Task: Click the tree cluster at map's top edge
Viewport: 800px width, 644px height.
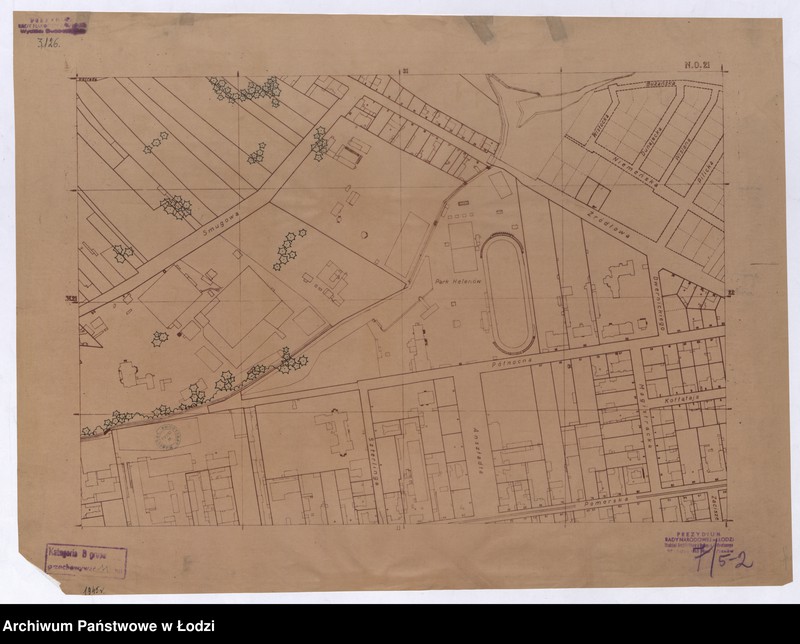Action: click(245, 91)
